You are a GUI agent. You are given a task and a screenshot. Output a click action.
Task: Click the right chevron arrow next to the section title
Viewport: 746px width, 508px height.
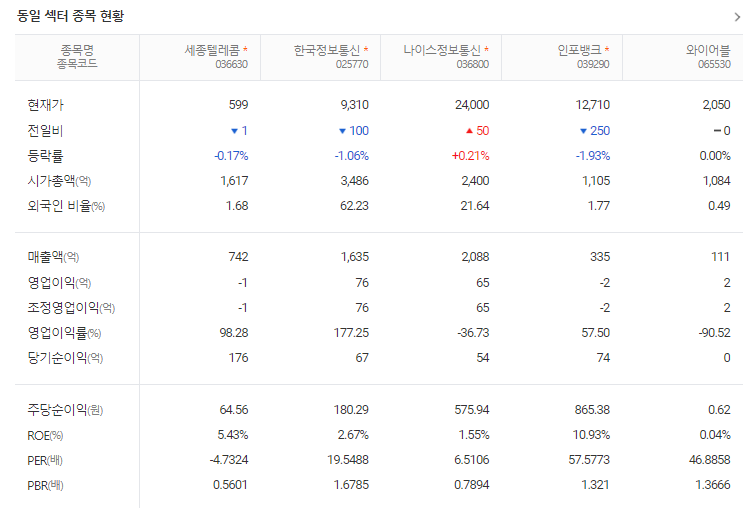point(737,17)
